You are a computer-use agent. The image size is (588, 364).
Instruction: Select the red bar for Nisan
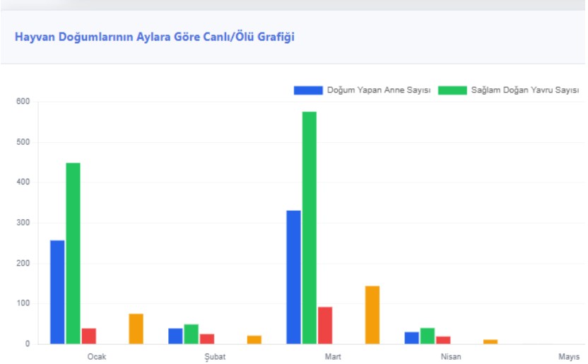click(443, 340)
